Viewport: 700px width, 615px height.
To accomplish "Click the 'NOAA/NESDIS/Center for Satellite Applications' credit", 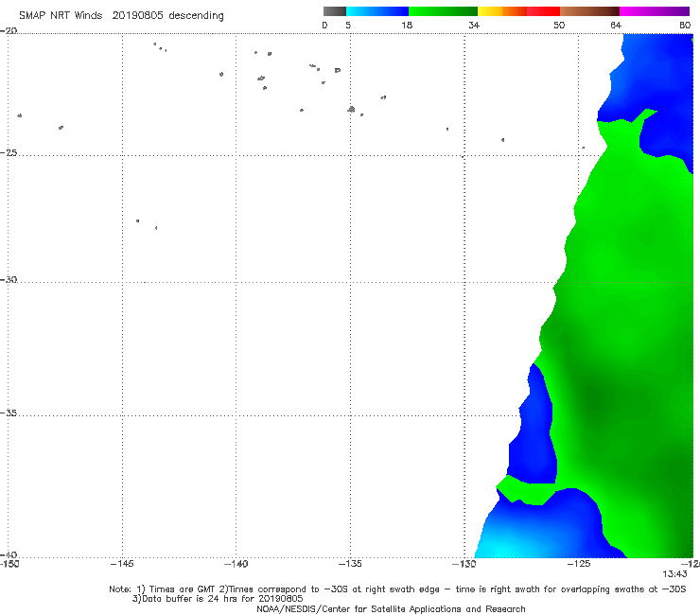I will tap(391, 608).
